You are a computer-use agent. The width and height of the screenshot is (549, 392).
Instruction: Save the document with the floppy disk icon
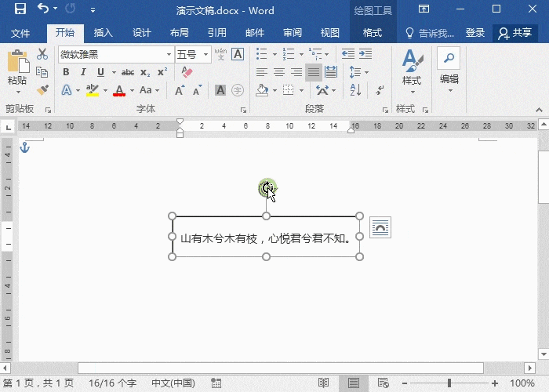[20, 9]
